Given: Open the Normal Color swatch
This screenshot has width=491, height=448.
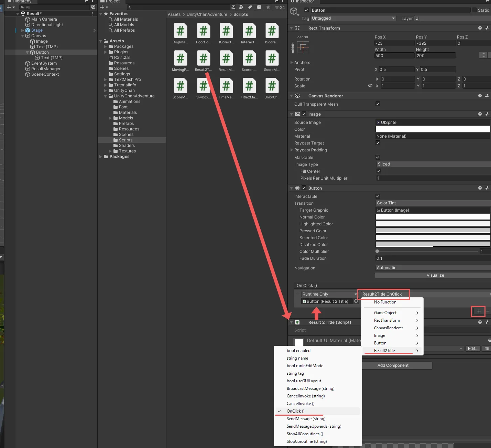Looking at the screenshot, I should 433,217.
